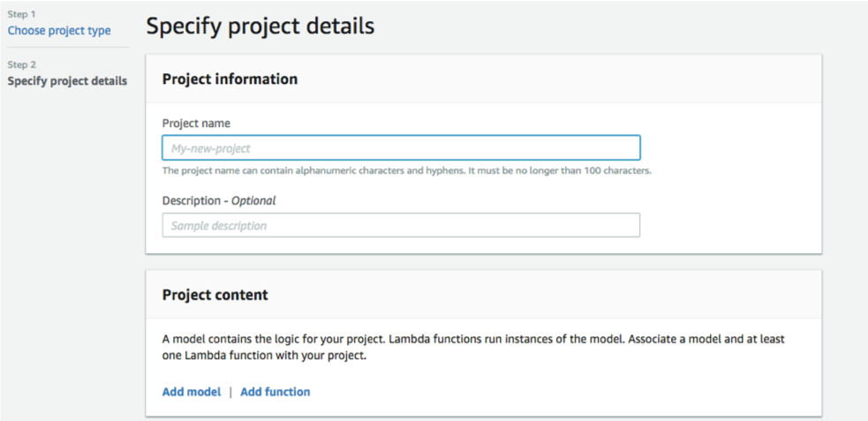
Task: Click the Step 2 label in sidebar
Action: tap(21, 64)
